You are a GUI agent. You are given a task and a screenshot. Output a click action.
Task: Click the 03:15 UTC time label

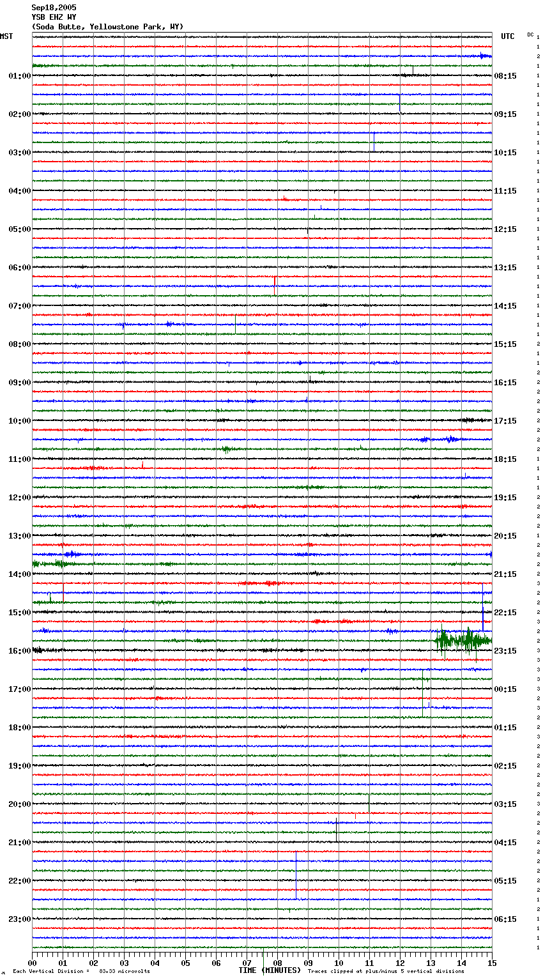tap(505, 804)
